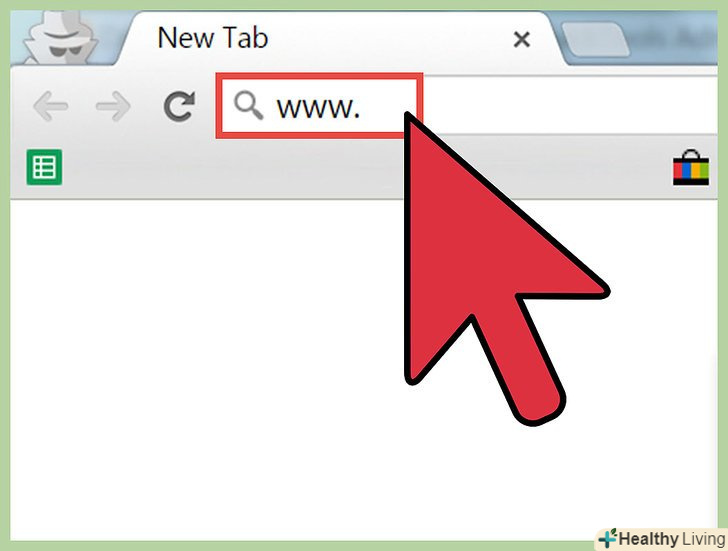The width and height of the screenshot is (728, 551).
Task: Click the word Living in the watermark
Action: [703, 539]
